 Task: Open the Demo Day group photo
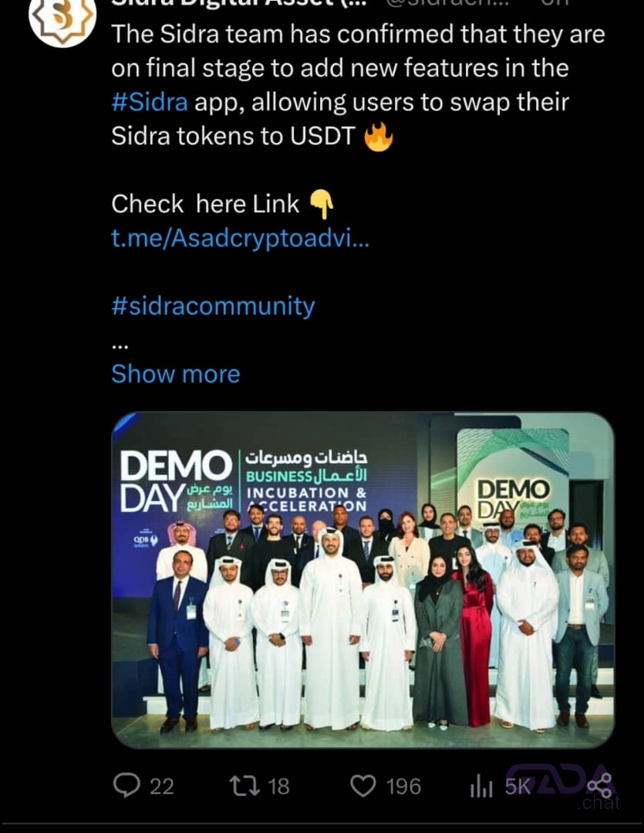[x=363, y=580]
